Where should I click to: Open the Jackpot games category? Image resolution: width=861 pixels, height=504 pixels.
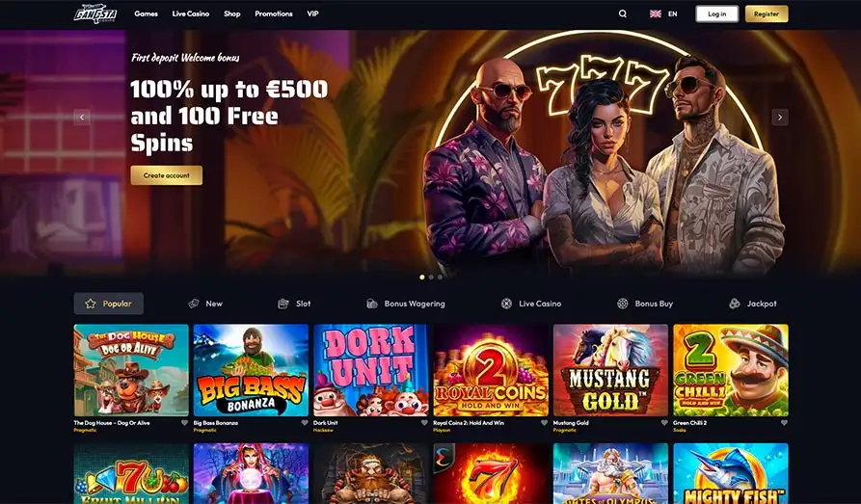coord(752,304)
